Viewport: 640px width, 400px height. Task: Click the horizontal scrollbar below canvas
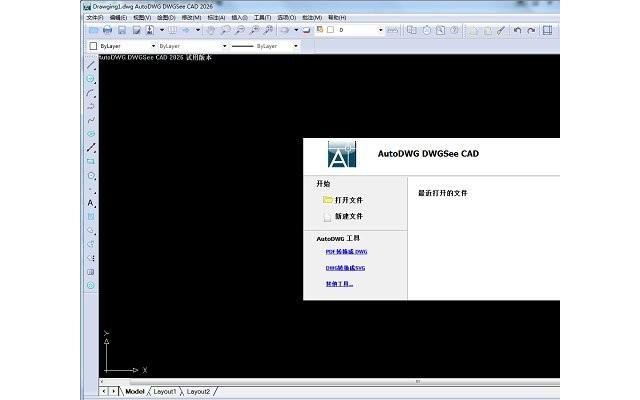tap(329, 382)
